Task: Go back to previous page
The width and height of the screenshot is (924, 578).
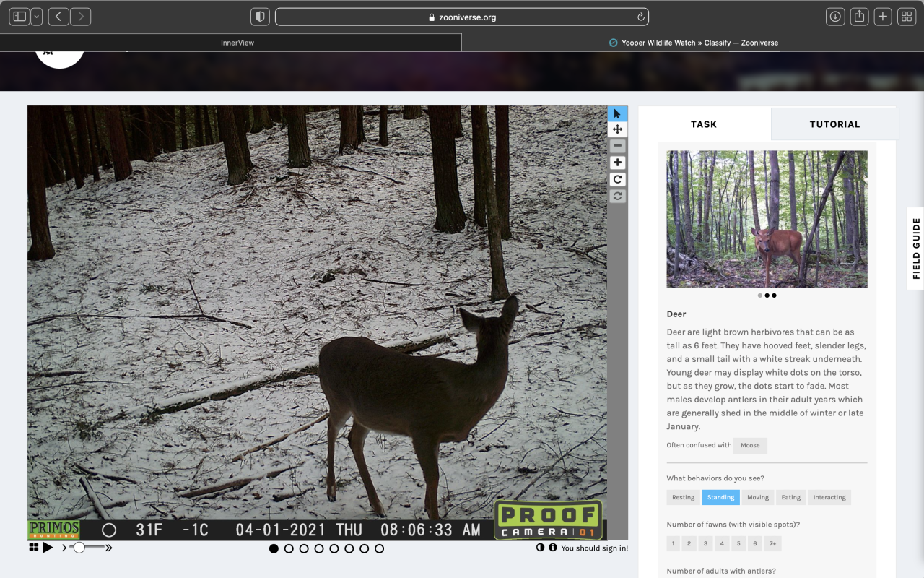Action: (x=58, y=17)
